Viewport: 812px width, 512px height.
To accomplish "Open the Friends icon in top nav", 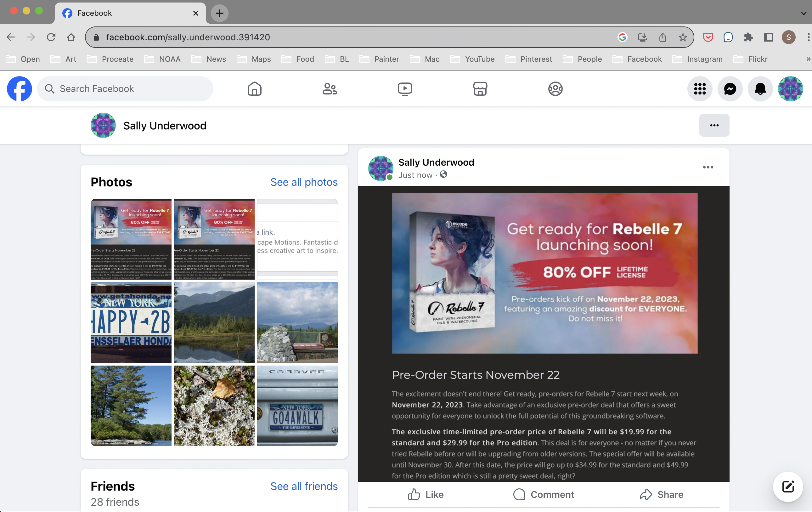I will pos(330,89).
